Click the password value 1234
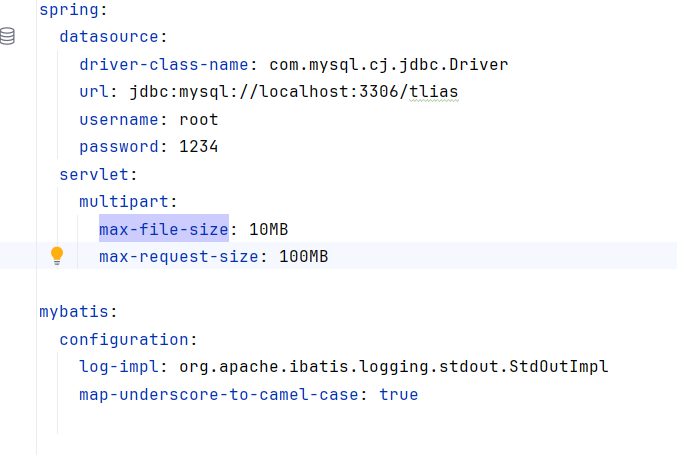 click(198, 147)
